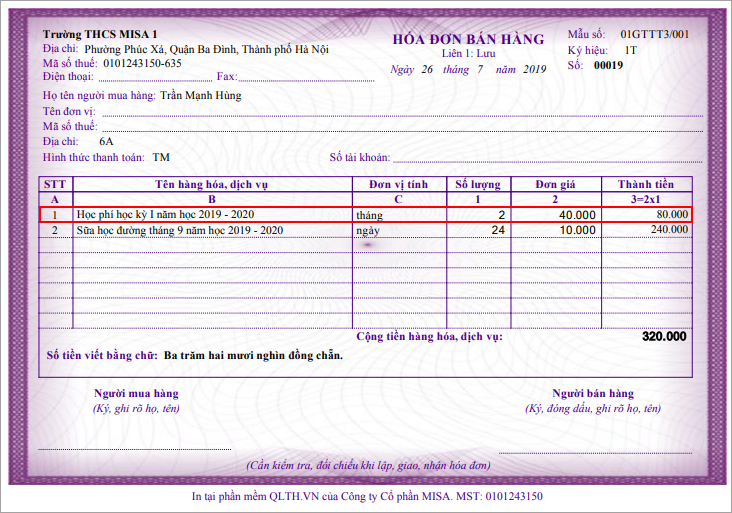Click the 'Điện thoại' blank line
This screenshot has height=513, width=732.
click(x=155, y=79)
